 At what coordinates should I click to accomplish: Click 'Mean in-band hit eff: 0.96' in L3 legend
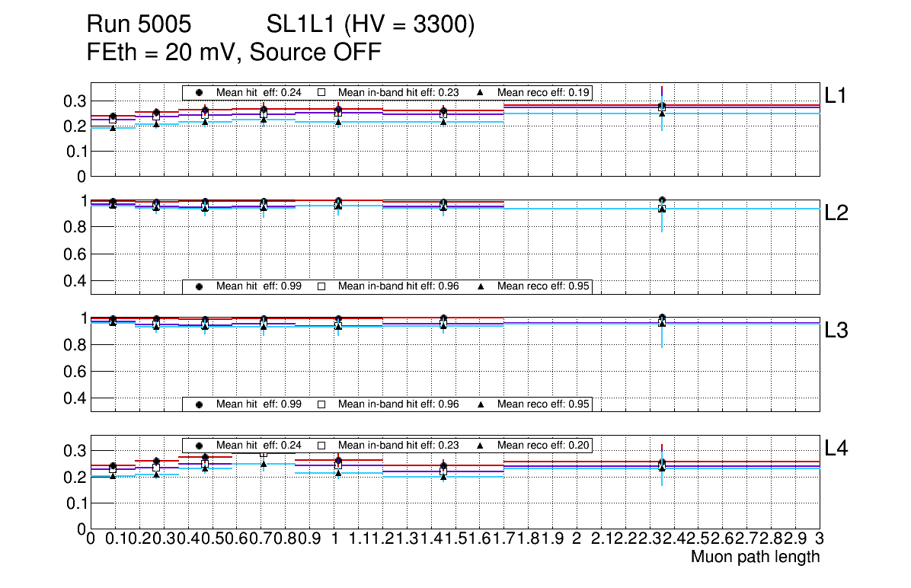tap(398, 404)
